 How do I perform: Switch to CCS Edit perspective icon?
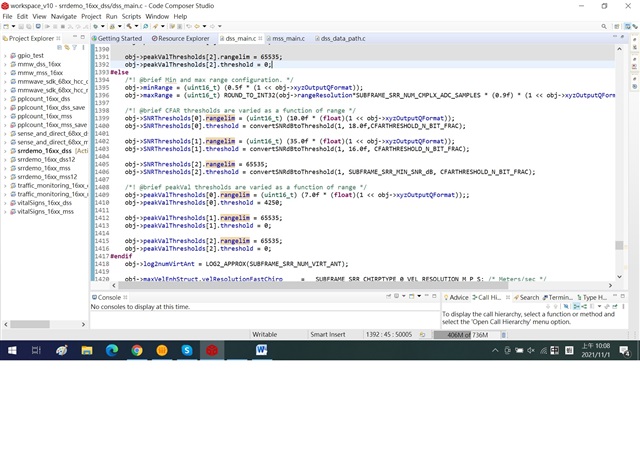628,27
